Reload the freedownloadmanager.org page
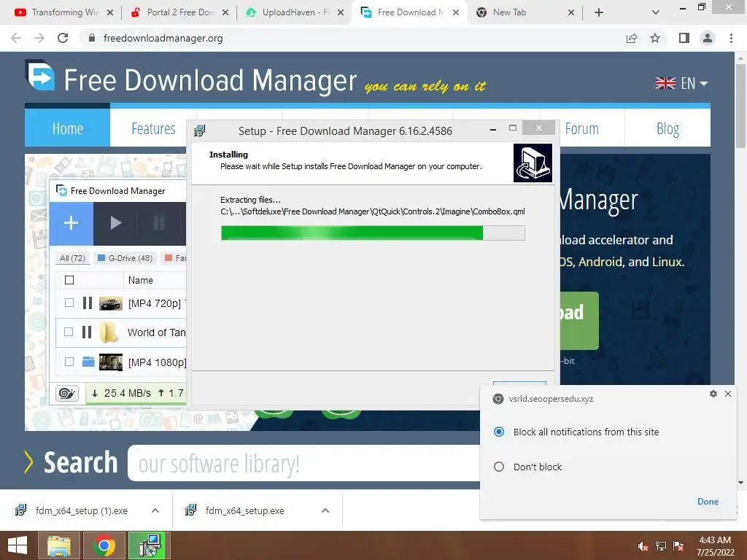The height and width of the screenshot is (560, 747). [63, 38]
